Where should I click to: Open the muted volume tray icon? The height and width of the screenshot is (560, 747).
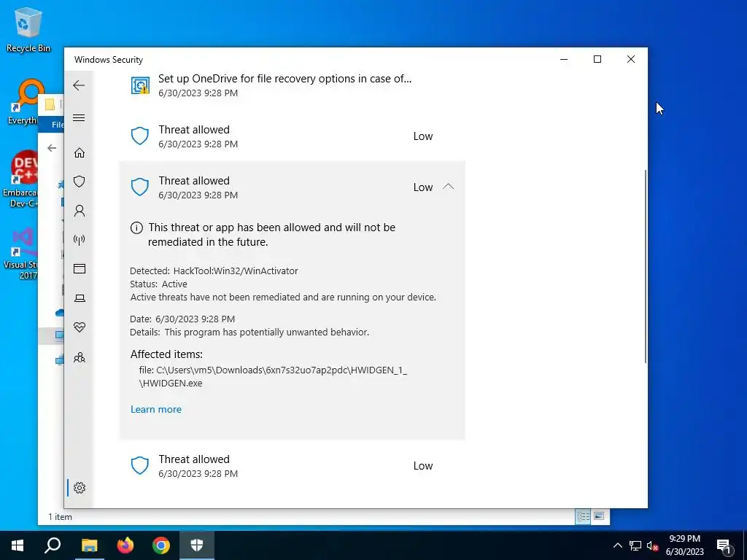pyautogui.click(x=653, y=545)
